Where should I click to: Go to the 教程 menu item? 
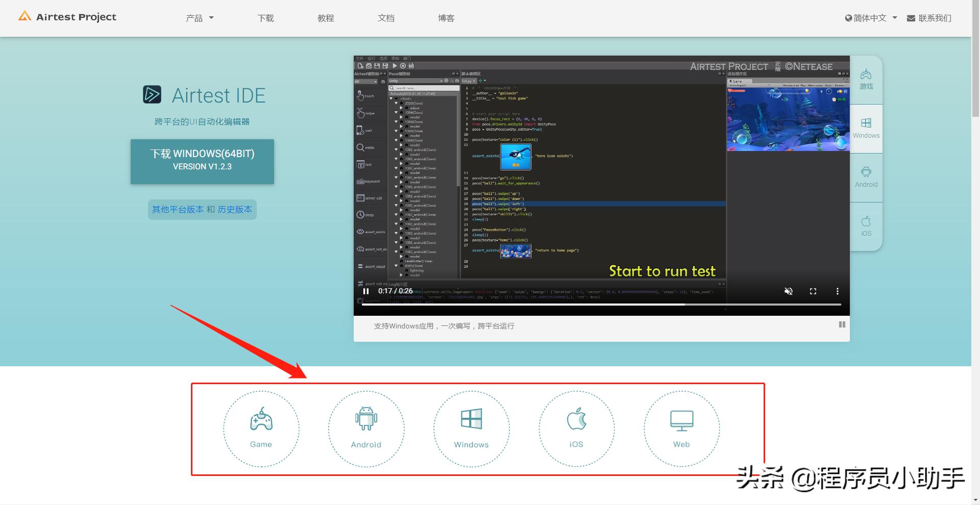(326, 18)
